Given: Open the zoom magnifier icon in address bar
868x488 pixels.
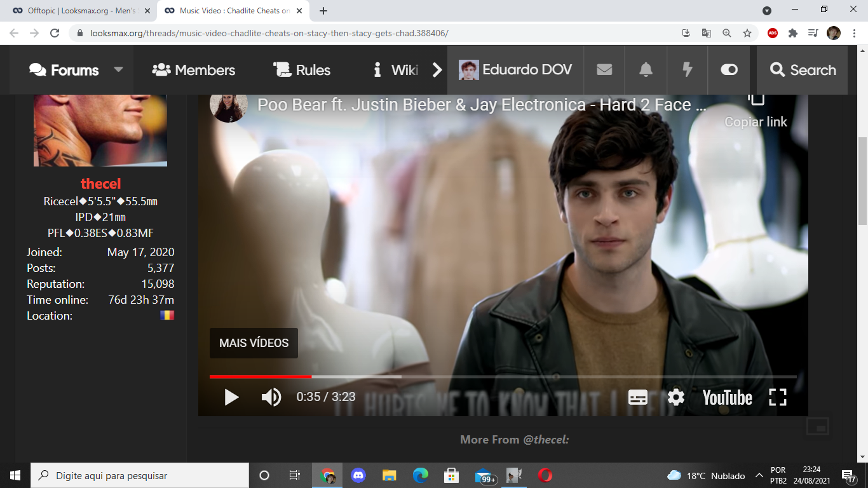Looking at the screenshot, I should [727, 33].
